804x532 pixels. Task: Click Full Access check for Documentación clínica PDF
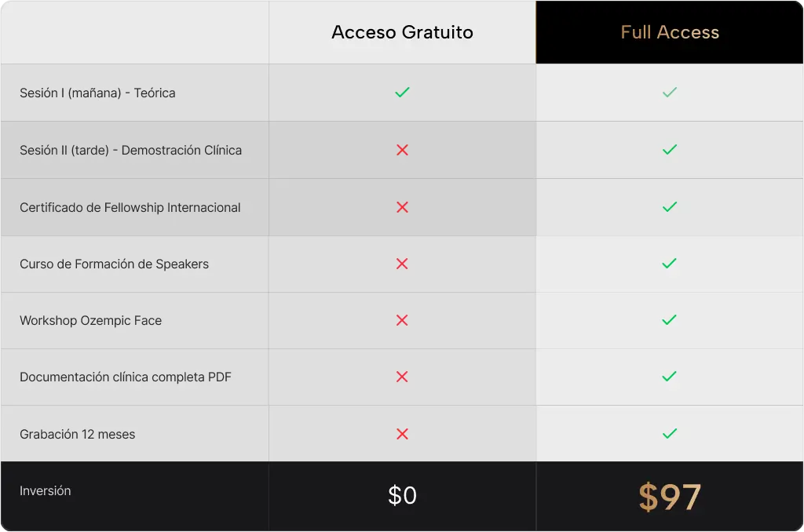pyautogui.click(x=669, y=377)
